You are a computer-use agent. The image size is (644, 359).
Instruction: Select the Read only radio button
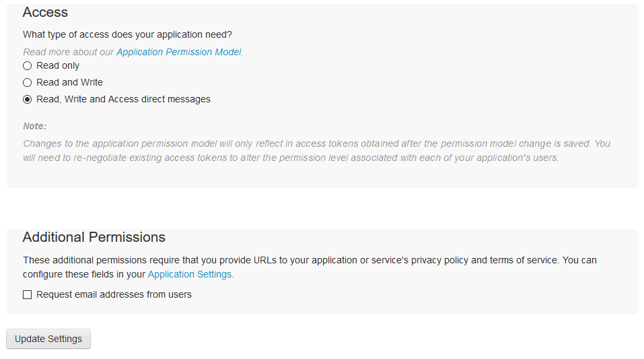click(x=28, y=66)
